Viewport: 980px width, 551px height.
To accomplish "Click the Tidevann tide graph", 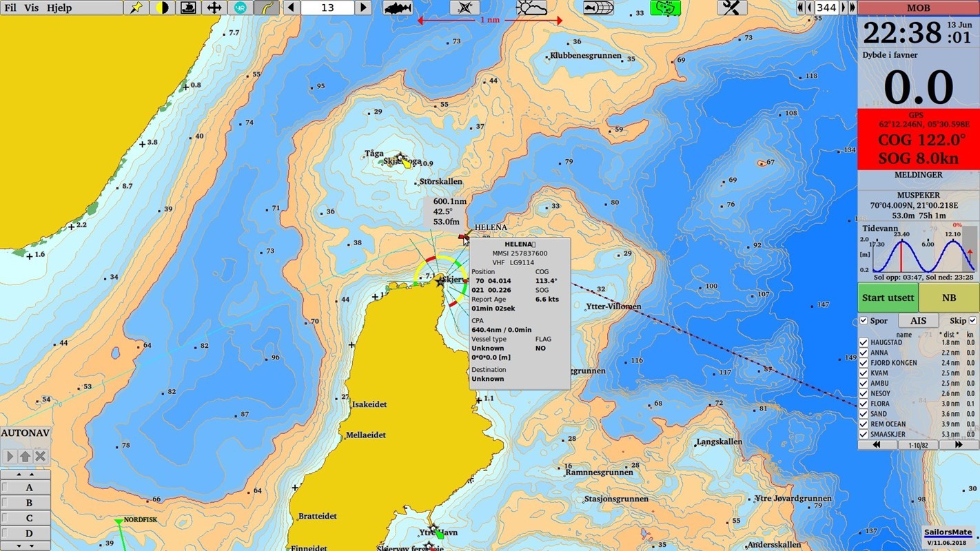I will tap(919, 252).
